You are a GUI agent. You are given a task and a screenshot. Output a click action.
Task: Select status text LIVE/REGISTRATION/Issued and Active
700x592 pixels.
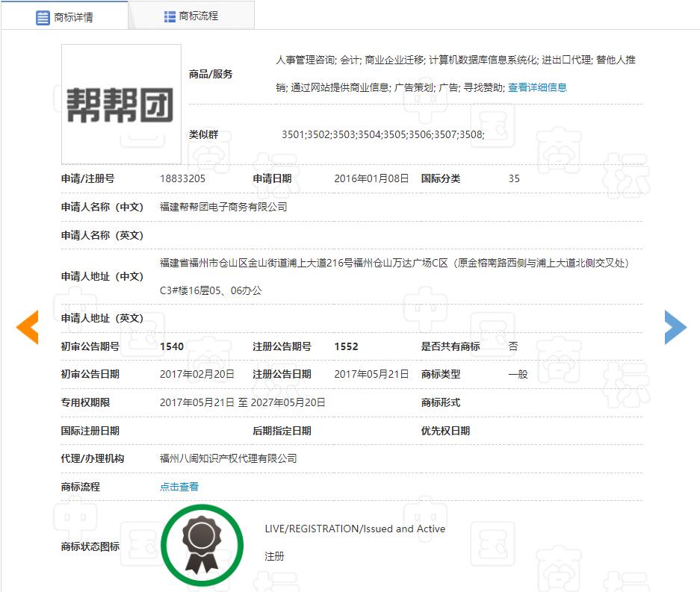355,529
